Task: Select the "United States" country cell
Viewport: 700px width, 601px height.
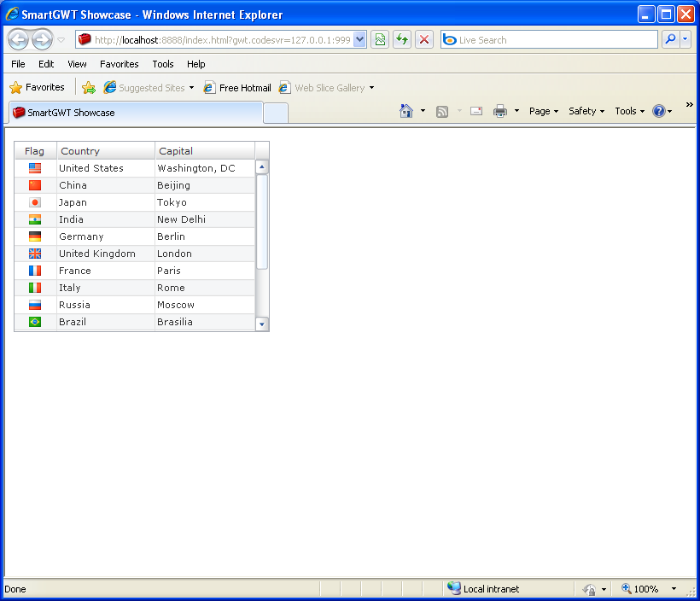Action: point(106,168)
